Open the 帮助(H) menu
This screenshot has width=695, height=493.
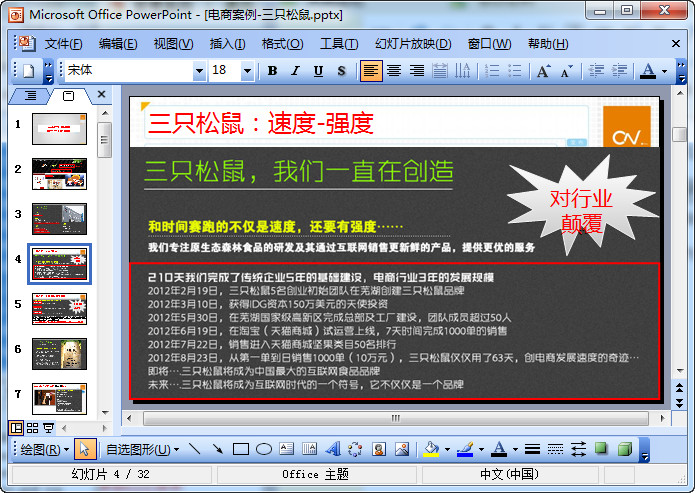click(548, 44)
